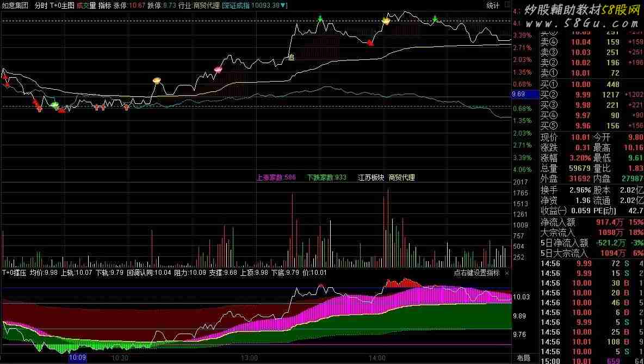Click the 15:00 10.01 659 trade row
Image resolution: width=644 pixels, height=364 pixels.
pos(591,361)
